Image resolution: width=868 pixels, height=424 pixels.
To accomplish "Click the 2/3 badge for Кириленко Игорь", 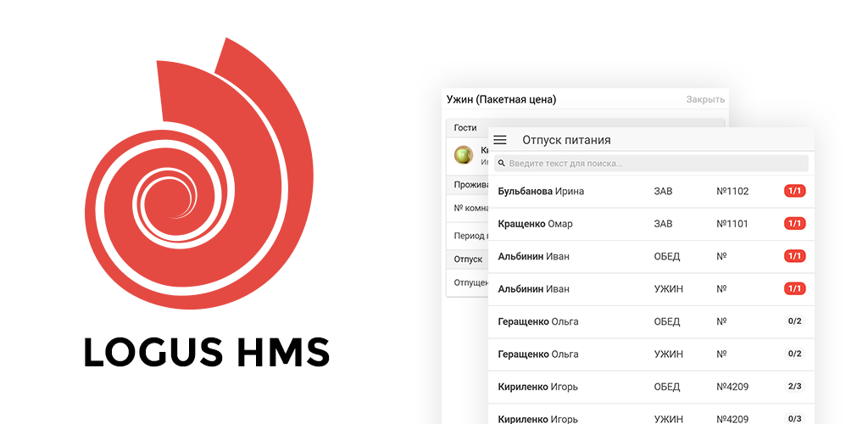I will 794,387.
